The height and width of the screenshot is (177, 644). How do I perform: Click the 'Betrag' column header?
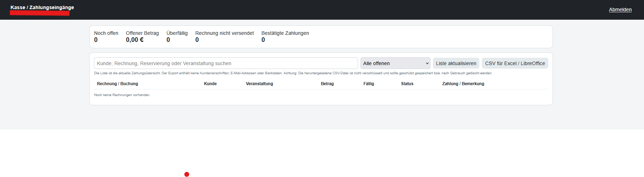tap(327, 84)
